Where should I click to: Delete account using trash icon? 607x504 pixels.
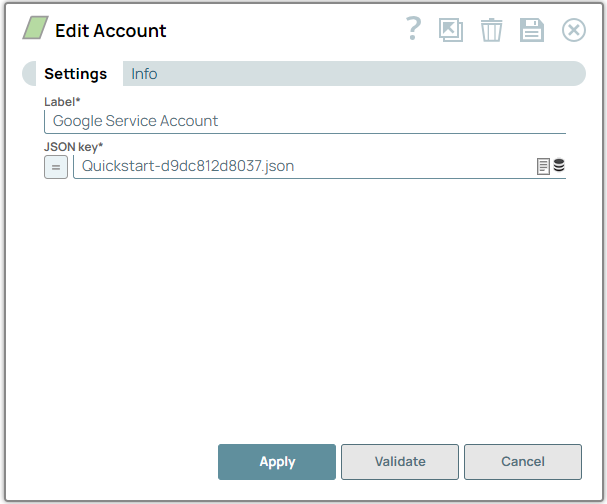coord(491,30)
